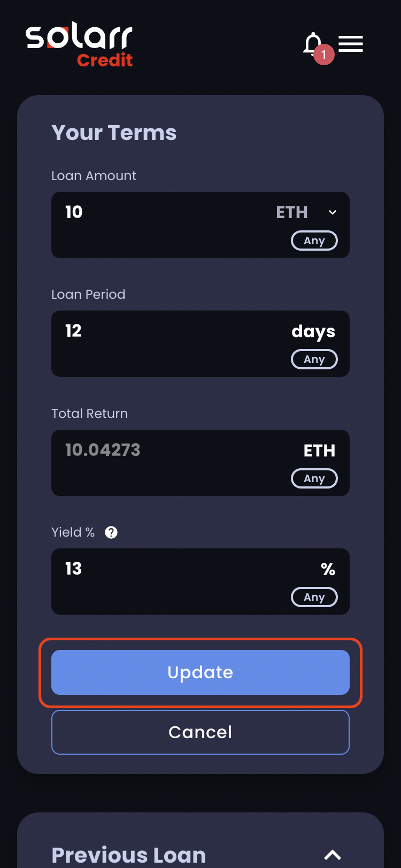This screenshot has height=868, width=401.
Task: Click the red notification count badge
Action: (x=324, y=55)
